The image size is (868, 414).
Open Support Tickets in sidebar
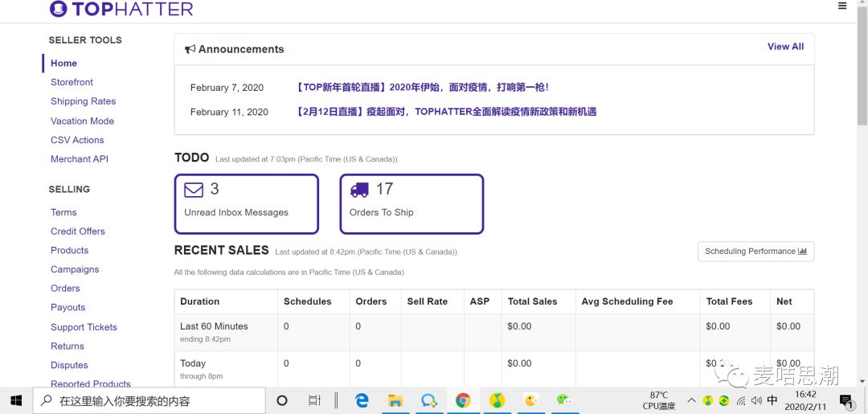point(84,327)
